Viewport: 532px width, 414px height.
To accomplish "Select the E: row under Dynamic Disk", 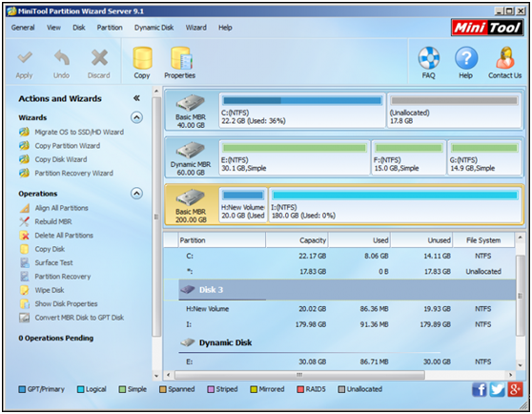I will (x=339, y=362).
